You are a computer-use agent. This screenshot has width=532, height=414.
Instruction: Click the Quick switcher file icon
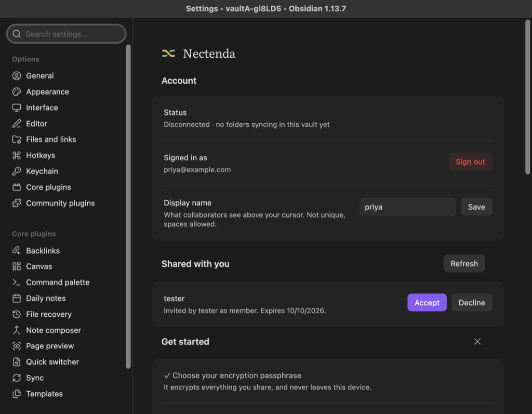pyautogui.click(x=17, y=362)
